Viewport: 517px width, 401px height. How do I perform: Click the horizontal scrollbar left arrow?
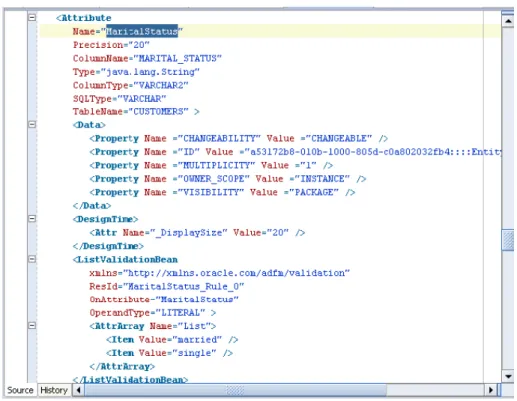click(78, 390)
